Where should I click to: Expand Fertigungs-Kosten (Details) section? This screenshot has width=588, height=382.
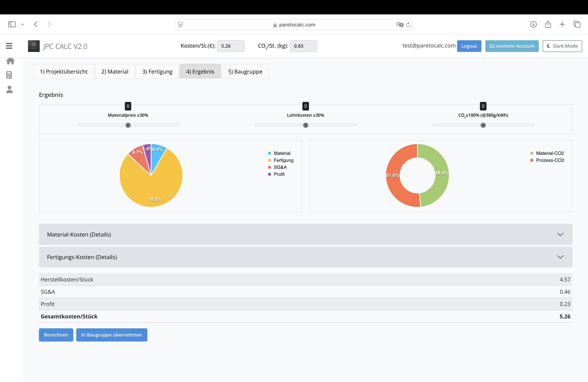[x=306, y=257]
